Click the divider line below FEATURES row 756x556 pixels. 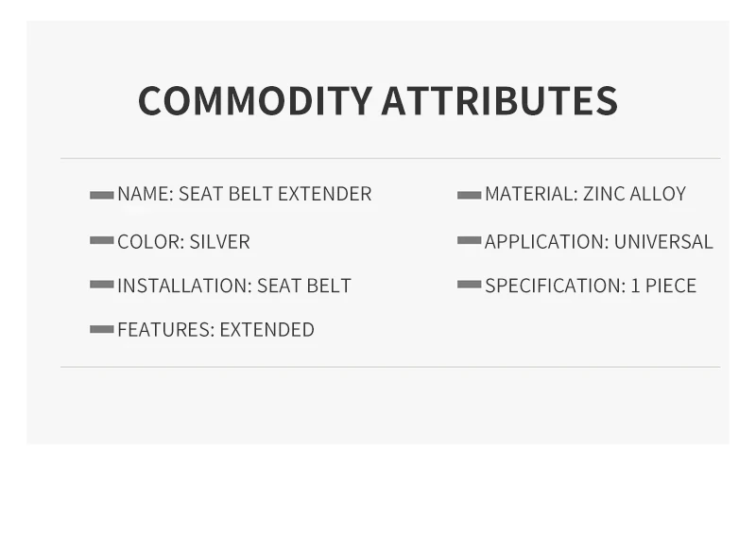[x=390, y=367]
